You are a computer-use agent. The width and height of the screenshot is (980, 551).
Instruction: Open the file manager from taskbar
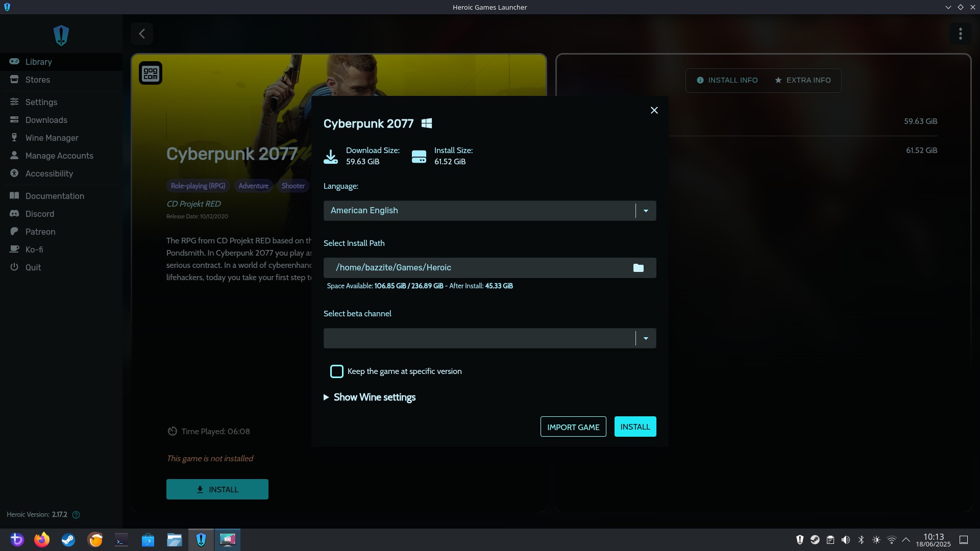point(175,540)
